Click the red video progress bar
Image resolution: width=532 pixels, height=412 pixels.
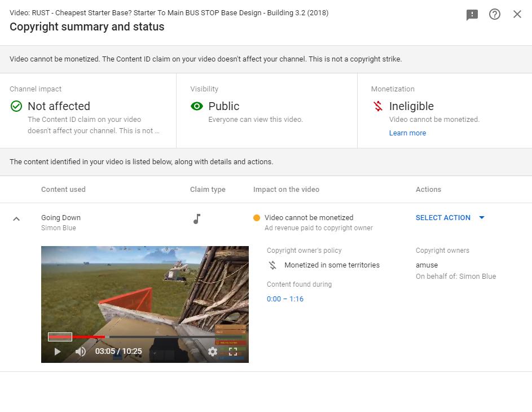[x=76, y=337]
